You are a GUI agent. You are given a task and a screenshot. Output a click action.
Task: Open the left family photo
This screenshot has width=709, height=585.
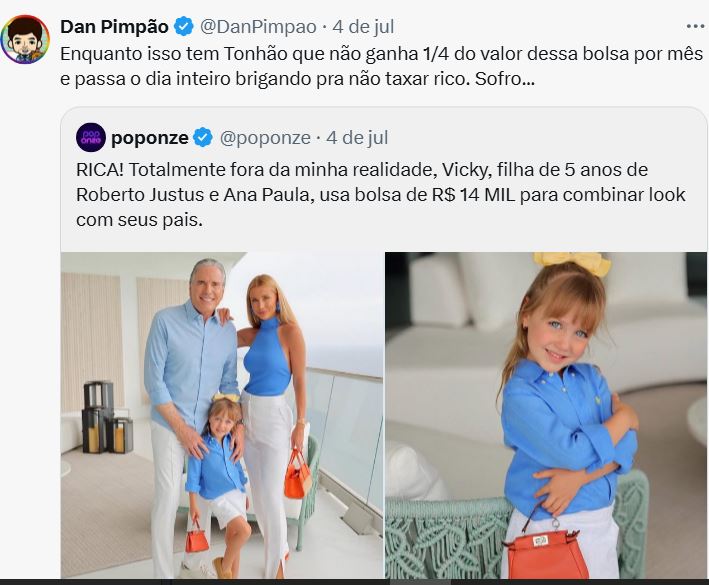pyautogui.click(x=221, y=415)
